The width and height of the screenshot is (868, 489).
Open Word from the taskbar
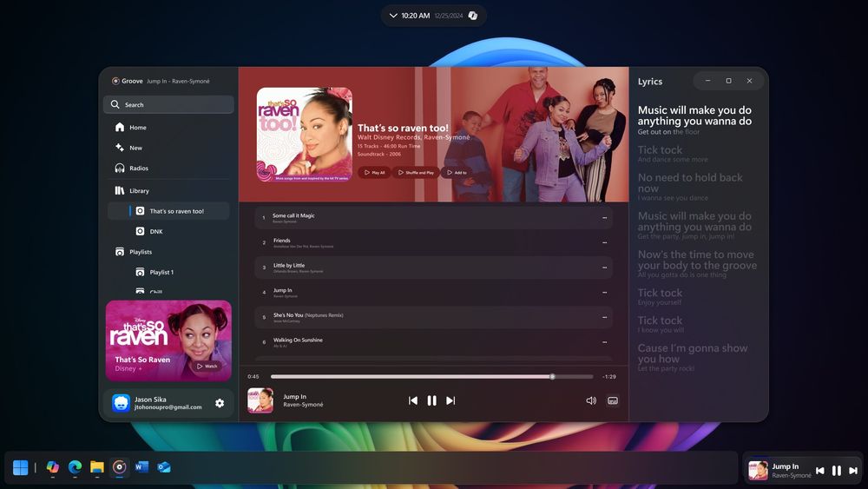141,467
